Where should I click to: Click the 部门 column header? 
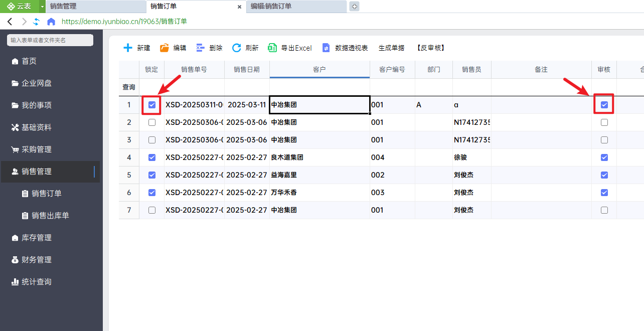coord(434,70)
